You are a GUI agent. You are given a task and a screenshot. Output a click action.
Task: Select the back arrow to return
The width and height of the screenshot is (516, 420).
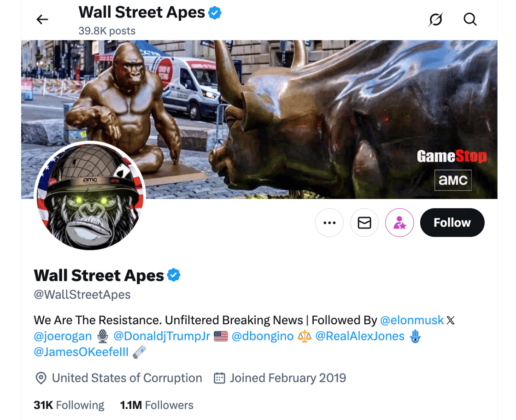[42, 19]
